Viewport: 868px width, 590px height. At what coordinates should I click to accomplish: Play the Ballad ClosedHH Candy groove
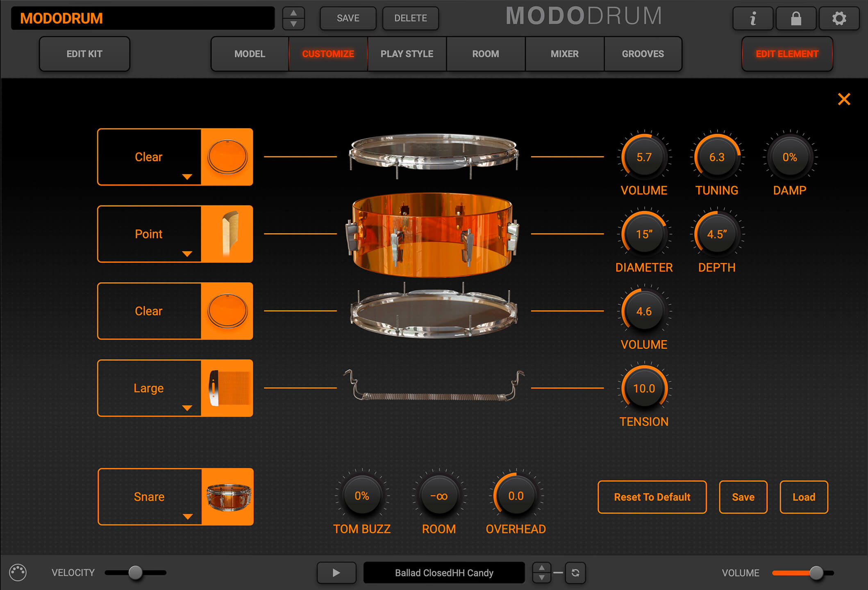[x=336, y=572]
